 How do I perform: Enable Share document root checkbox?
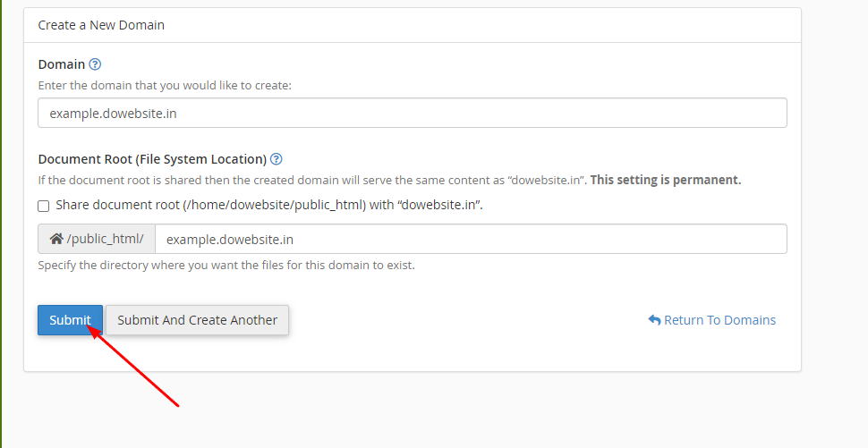(x=44, y=206)
